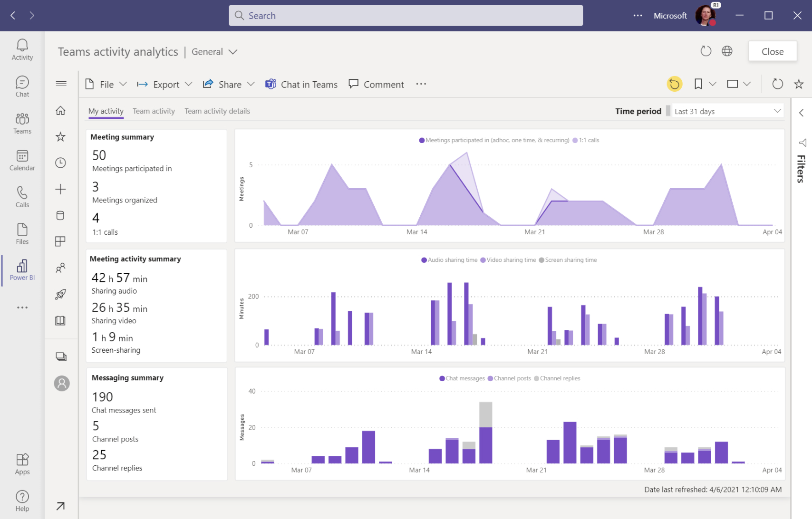Open Power BI app in Teams sidebar
The height and width of the screenshot is (519, 812).
pyautogui.click(x=22, y=269)
